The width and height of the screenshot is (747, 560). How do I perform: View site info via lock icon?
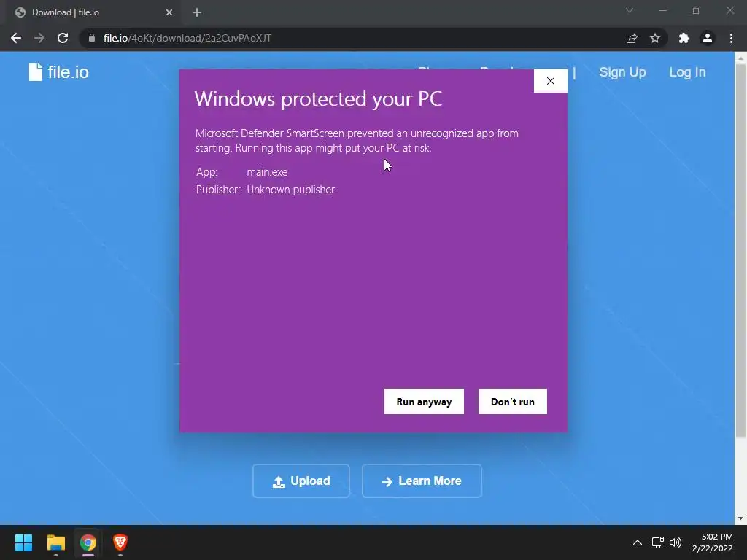(92, 38)
